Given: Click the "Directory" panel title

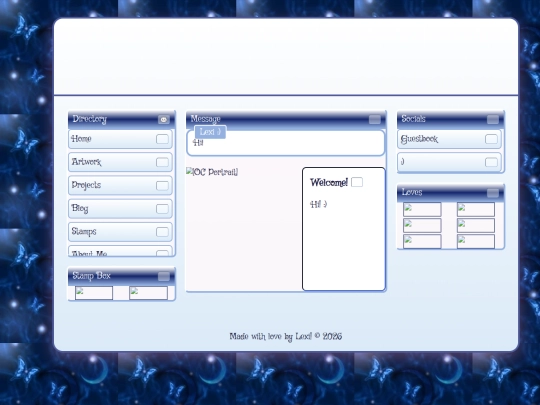Looking at the screenshot, I should 90,119.
